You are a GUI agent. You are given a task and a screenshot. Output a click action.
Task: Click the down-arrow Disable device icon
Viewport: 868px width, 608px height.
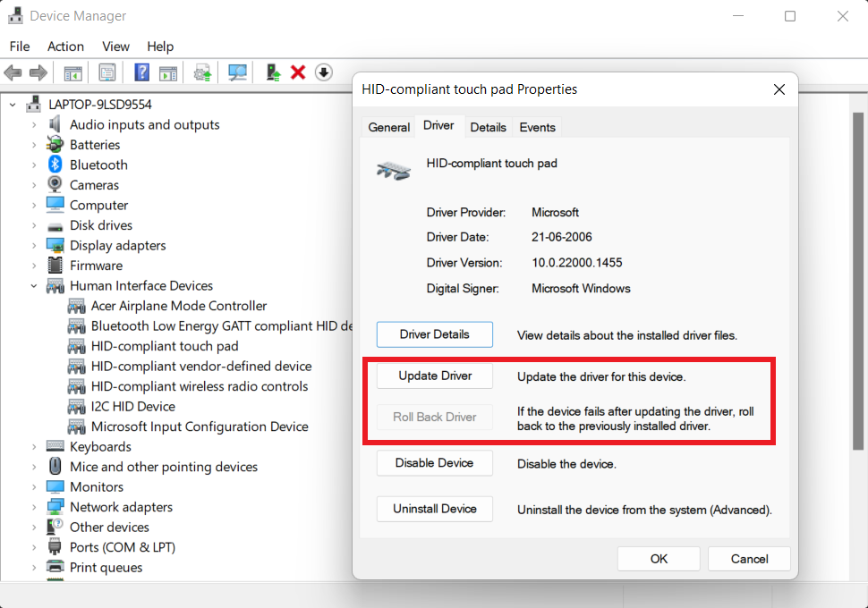(x=324, y=72)
